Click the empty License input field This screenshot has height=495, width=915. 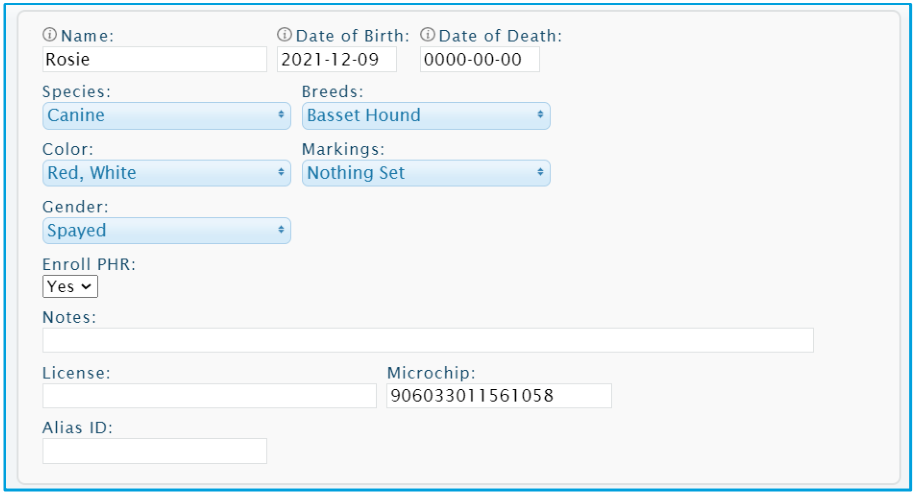point(209,396)
